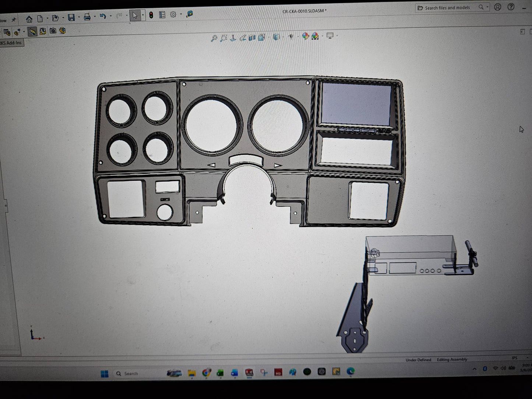Open the Windows Start menu
This screenshot has width=532, height=399.
(105, 374)
